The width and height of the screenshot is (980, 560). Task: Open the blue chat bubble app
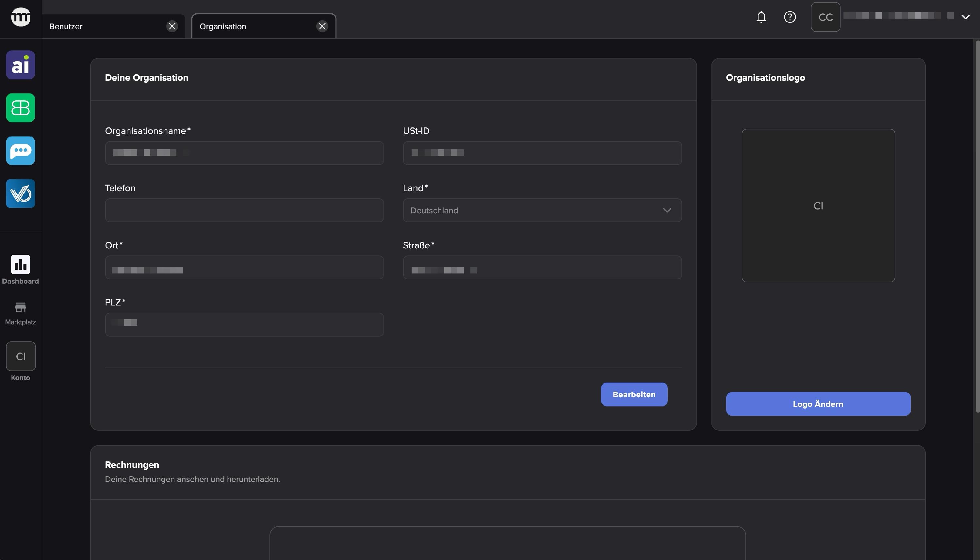coord(20,151)
